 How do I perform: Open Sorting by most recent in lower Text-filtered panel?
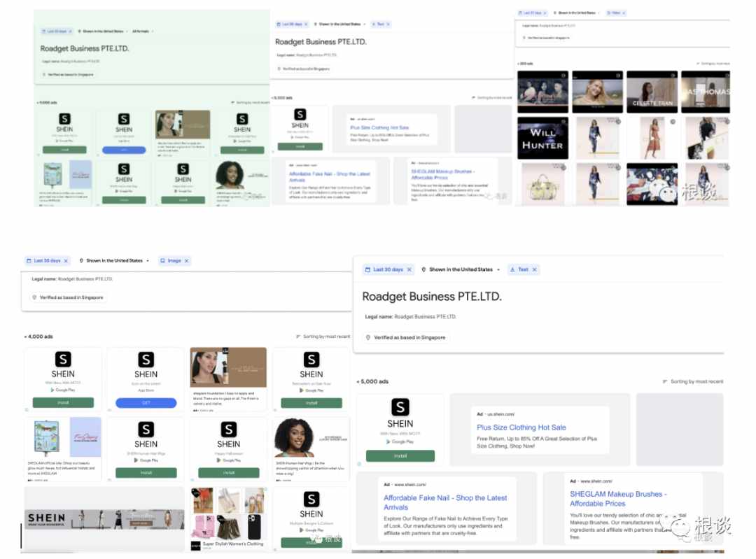[x=693, y=381]
